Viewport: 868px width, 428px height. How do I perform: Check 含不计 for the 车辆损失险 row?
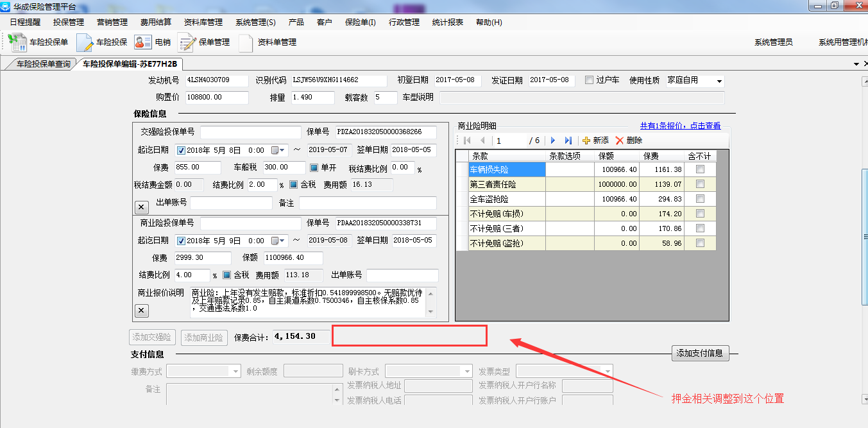tap(700, 169)
